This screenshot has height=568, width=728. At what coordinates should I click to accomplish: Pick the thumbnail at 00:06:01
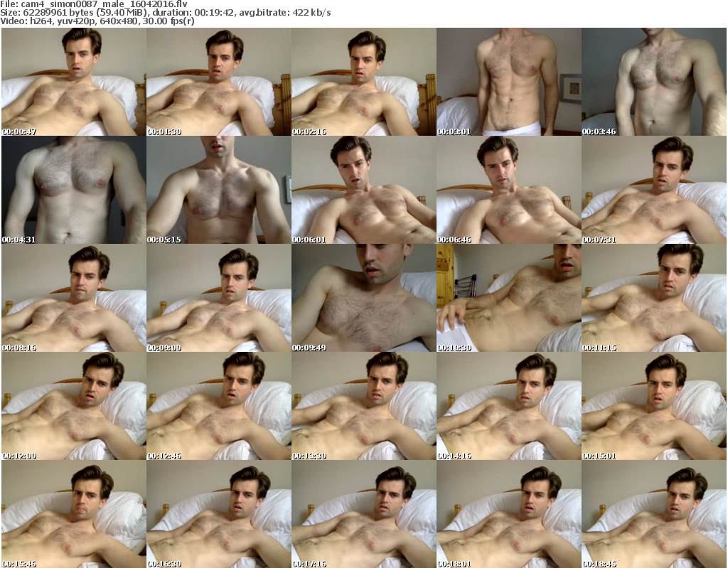pos(363,190)
